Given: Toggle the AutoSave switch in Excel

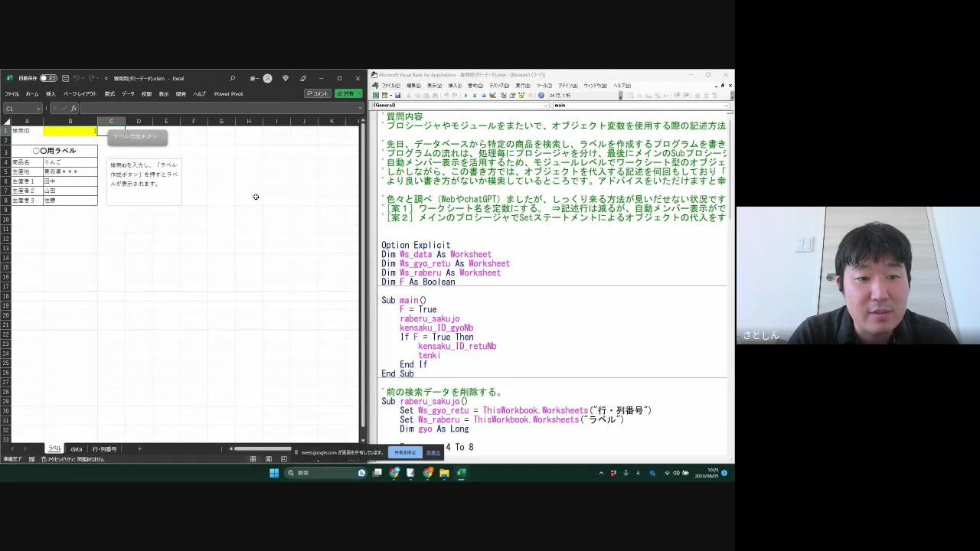Looking at the screenshot, I should [x=47, y=78].
